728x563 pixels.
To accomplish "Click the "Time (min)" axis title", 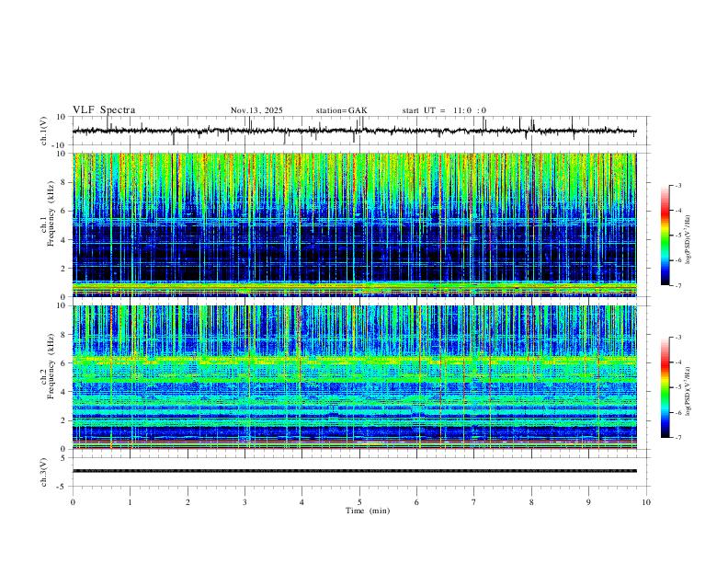I will pos(368,511).
